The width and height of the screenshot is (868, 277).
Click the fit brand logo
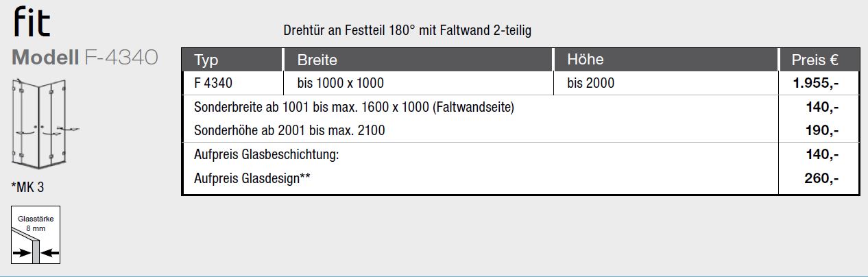[x=32, y=22]
